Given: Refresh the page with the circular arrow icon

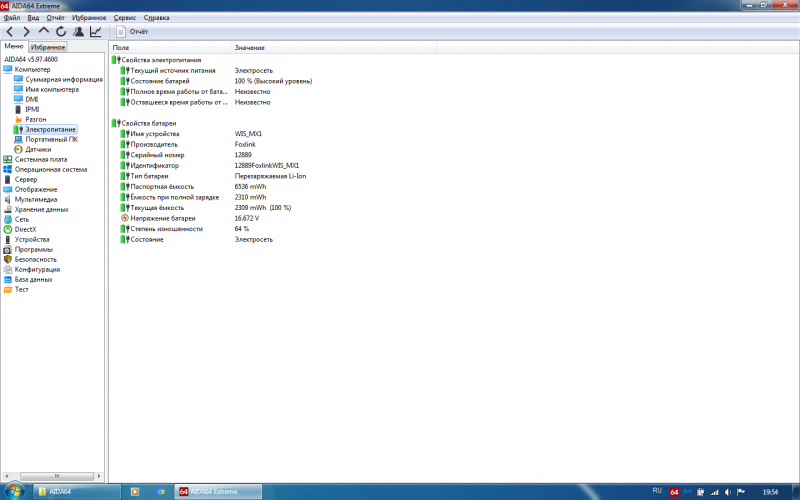Looking at the screenshot, I should [x=61, y=32].
